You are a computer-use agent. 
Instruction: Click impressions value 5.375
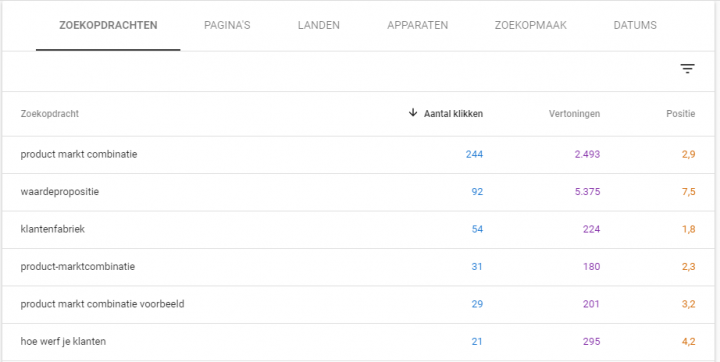point(587,192)
